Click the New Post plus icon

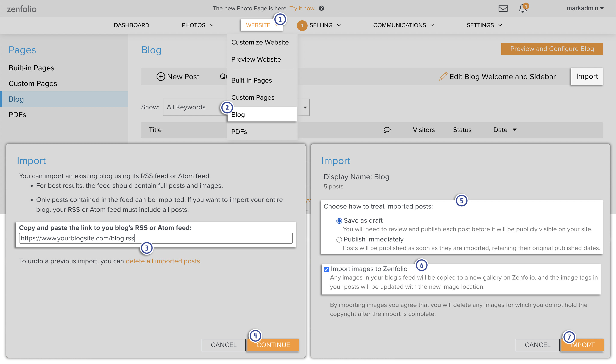160,77
